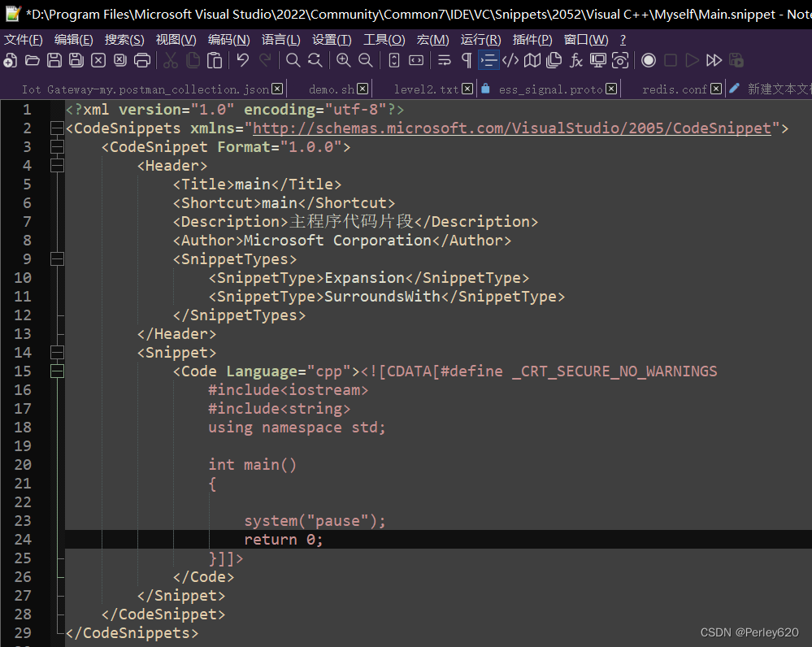Collapse the CodeSnippet fold on line 3

click(57, 146)
